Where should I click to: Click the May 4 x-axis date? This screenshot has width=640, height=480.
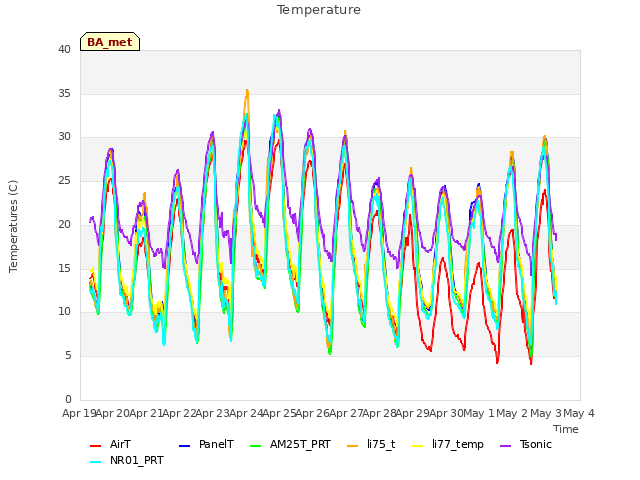click(x=579, y=413)
